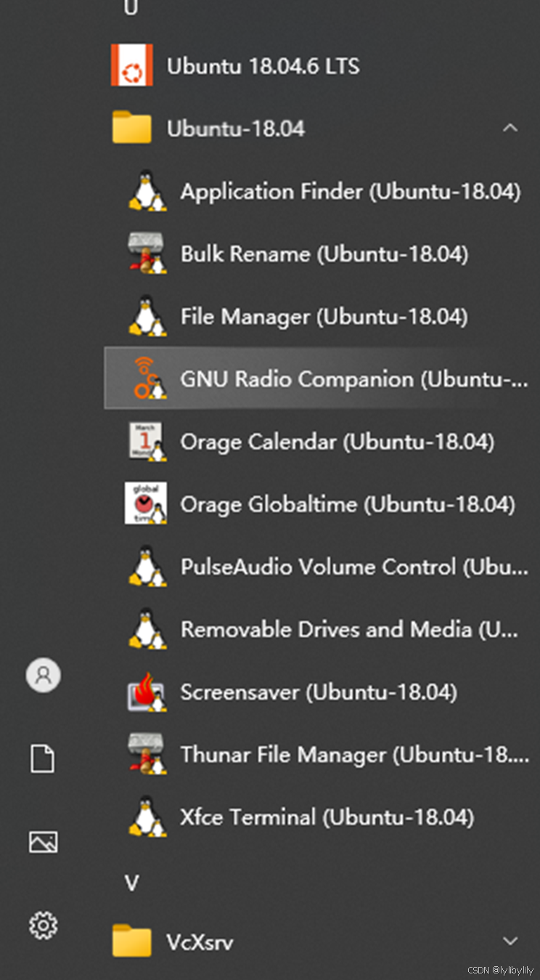Open the user account icon
This screenshot has height=980, width=540.
pos(44,675)
